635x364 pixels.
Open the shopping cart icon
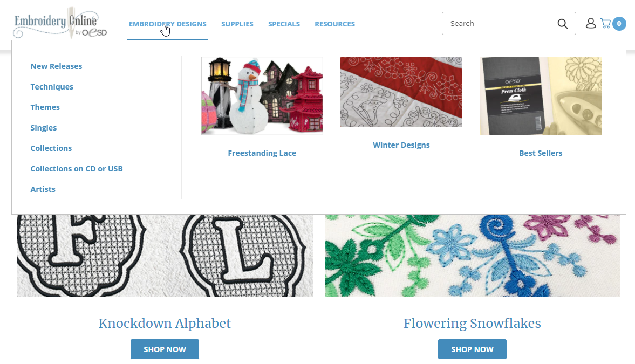click(x=605, y=23)
